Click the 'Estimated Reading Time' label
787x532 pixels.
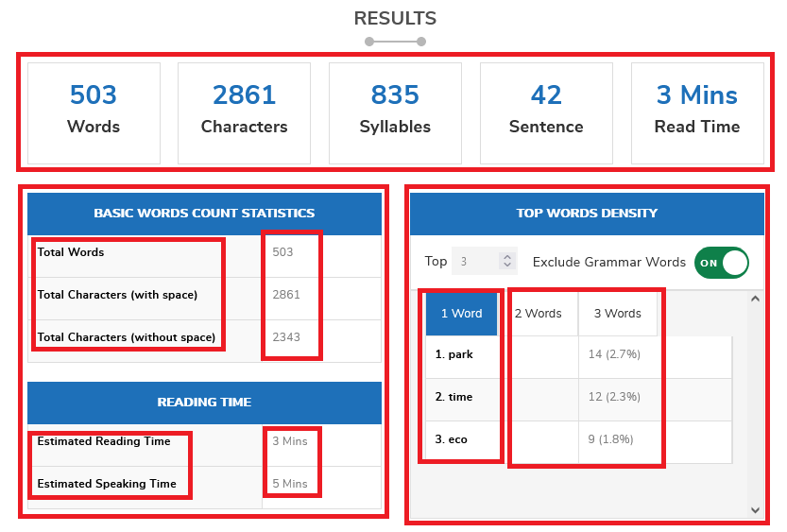click(x=104, y=441)
